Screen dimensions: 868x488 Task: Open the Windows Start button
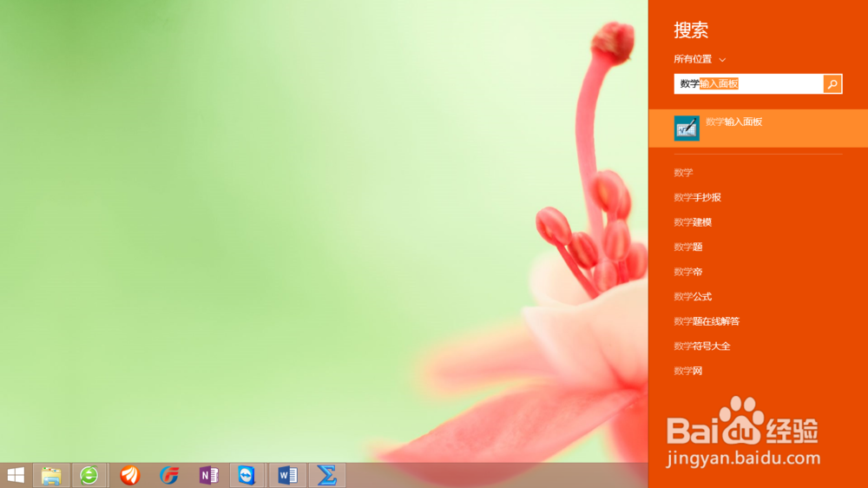click(16, 475)
